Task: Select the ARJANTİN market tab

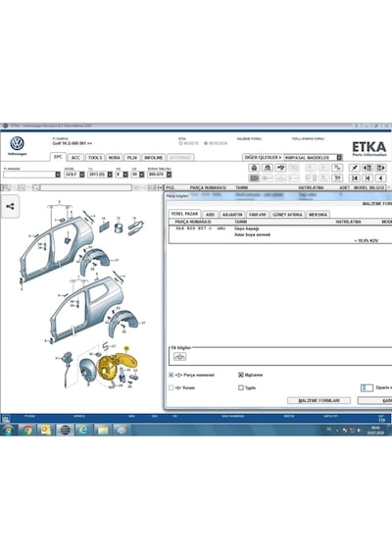Action: coord(232,215)
